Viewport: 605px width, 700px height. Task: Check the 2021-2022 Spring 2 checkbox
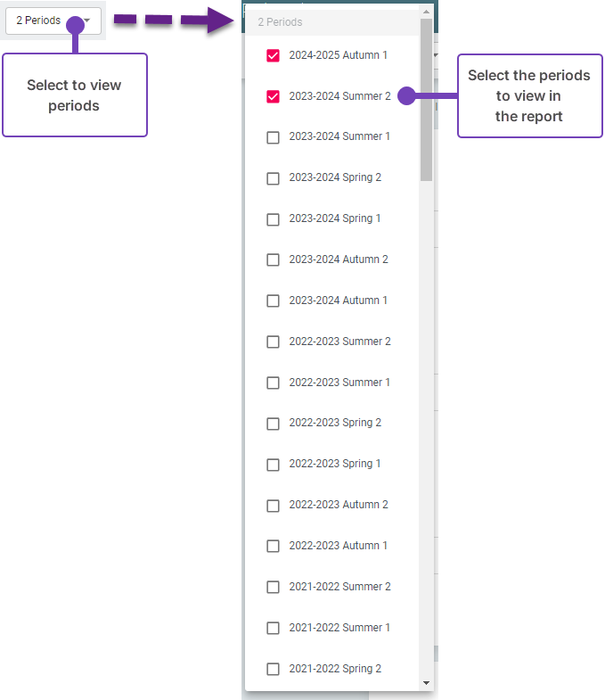click(x=274, y=670)
